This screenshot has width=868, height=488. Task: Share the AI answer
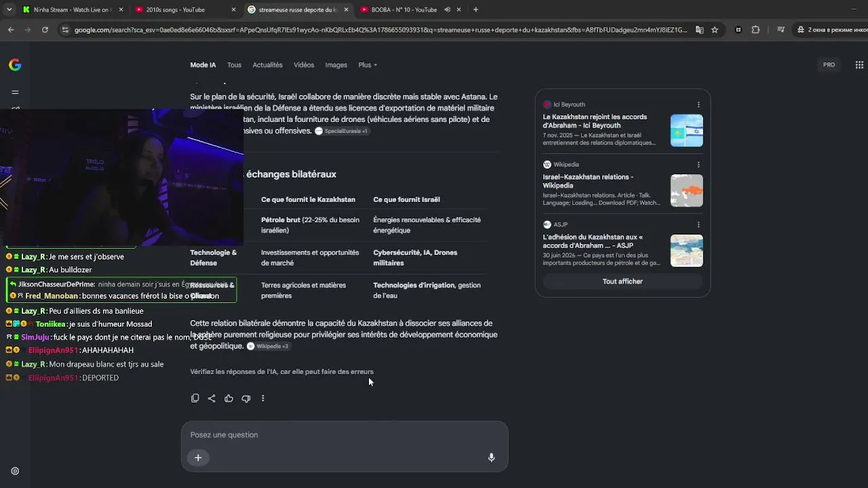[212, 399]
